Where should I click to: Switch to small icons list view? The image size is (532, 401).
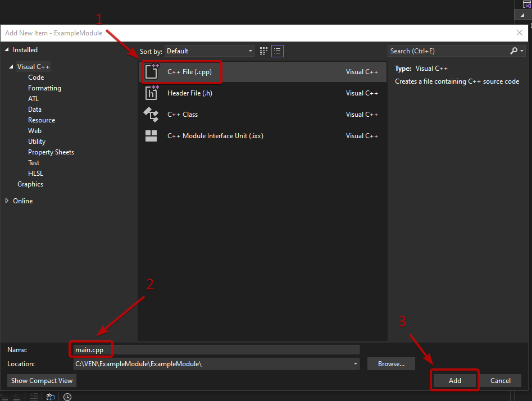pos(277,51)
